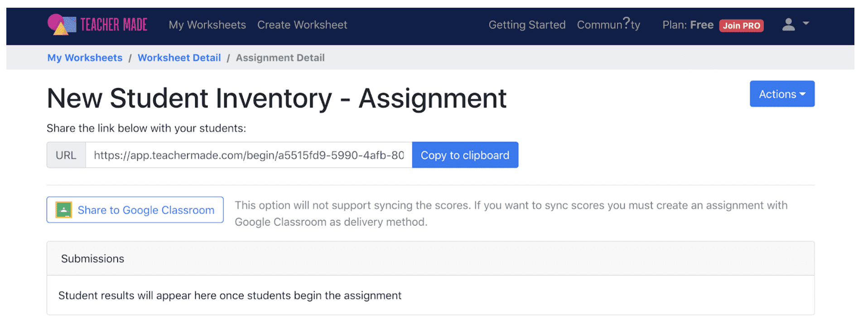
Task: Click the TeacherMade logo
Action: tap(96, 25)
